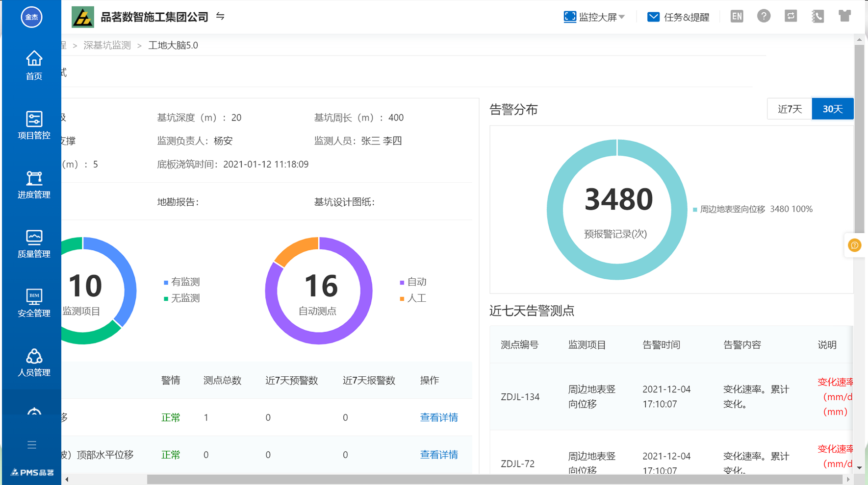This screenshot has width=868, height=485.
Task: Click the scroll-left arrow of horizontal scrollbar
Action: coord(67,479)
